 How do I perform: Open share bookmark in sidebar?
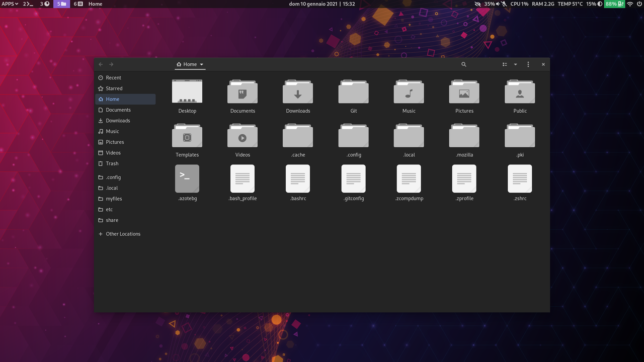[125, 220]
